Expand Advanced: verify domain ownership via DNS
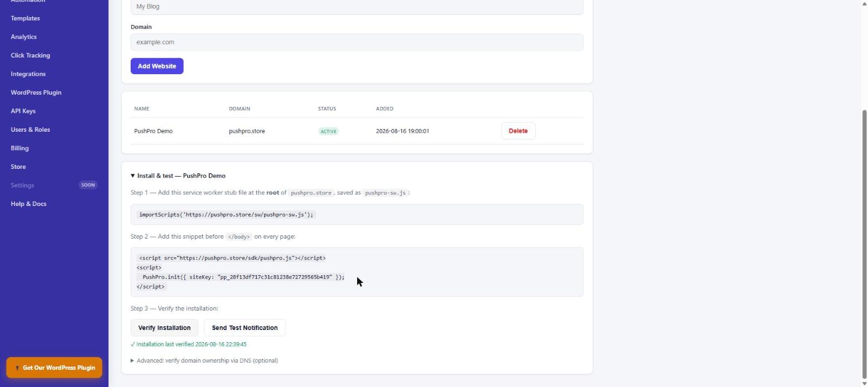Image resolution: width=868 pixels, height=387 pixels. tap(204, 360)
